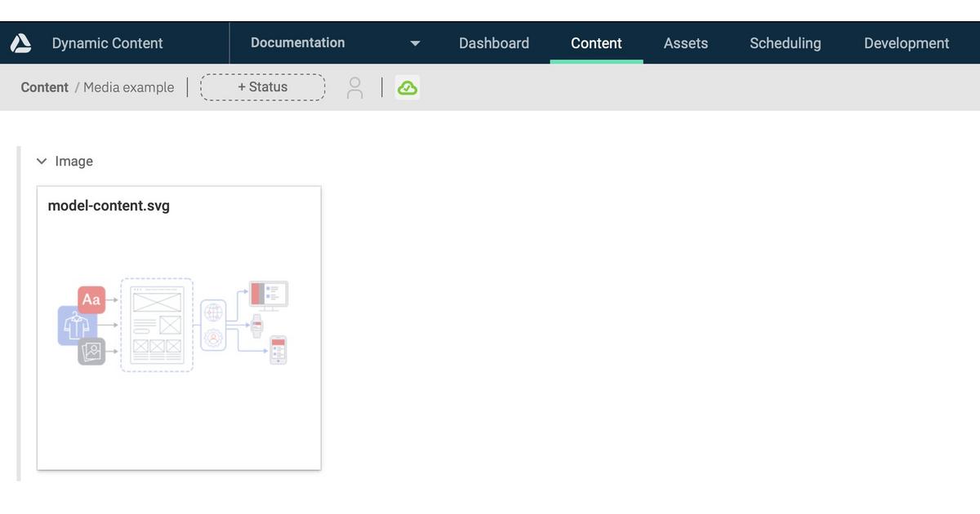Select the Documentation hub name
This screenshot has width=980, height=514.
(x=297, y=42)
